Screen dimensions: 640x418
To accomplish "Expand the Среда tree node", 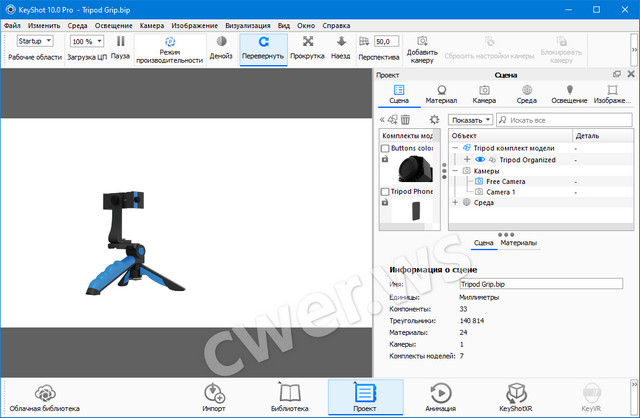I will click(456, 202).
